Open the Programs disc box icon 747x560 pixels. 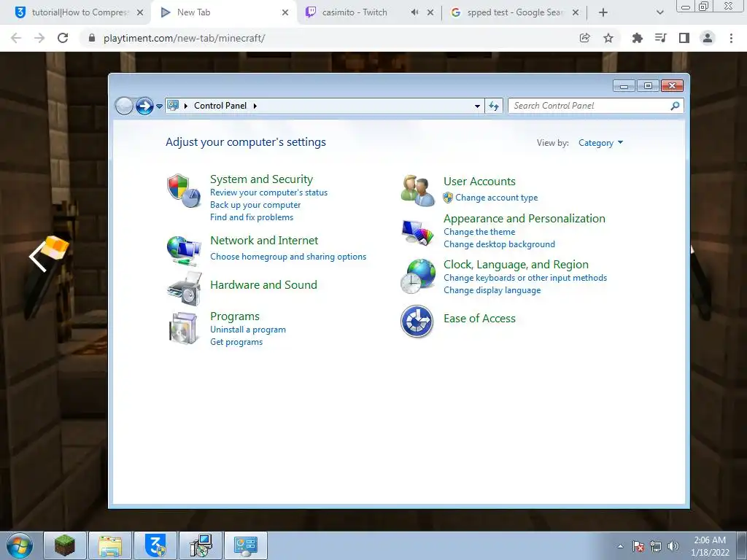click(183, 328)
